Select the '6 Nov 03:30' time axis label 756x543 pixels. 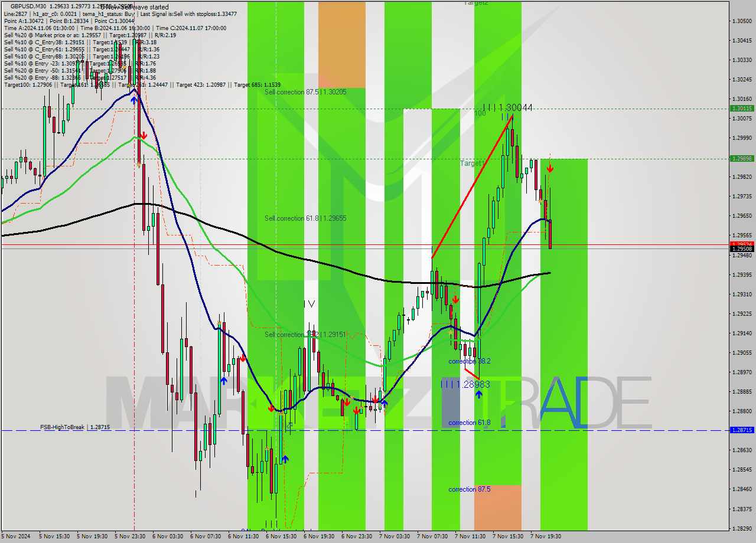pyautogui.click(x=167, y=537)
